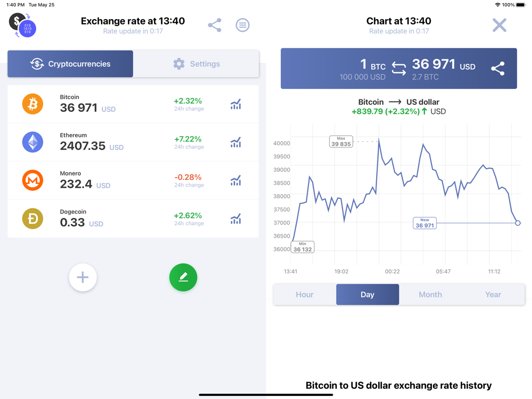Tap the Now 36 971 chart marker
Screen dimensions: 532x399
tap(425, 223)
